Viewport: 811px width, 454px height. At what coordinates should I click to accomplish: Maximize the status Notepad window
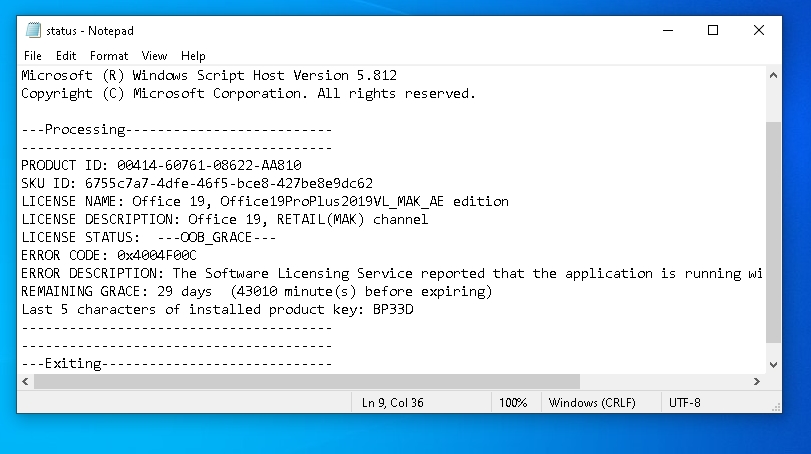[x=713, y=30]
